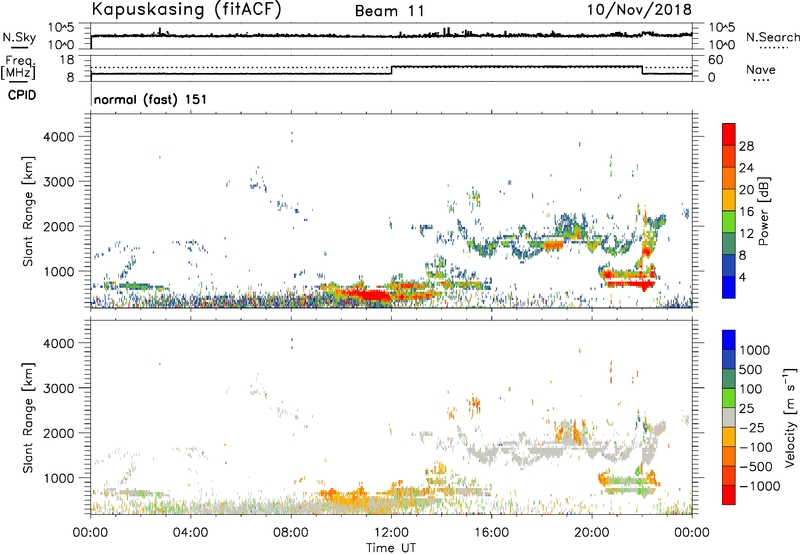
Task: Click the '16:00' time axis tick label
Action: (x=491, y=533)
